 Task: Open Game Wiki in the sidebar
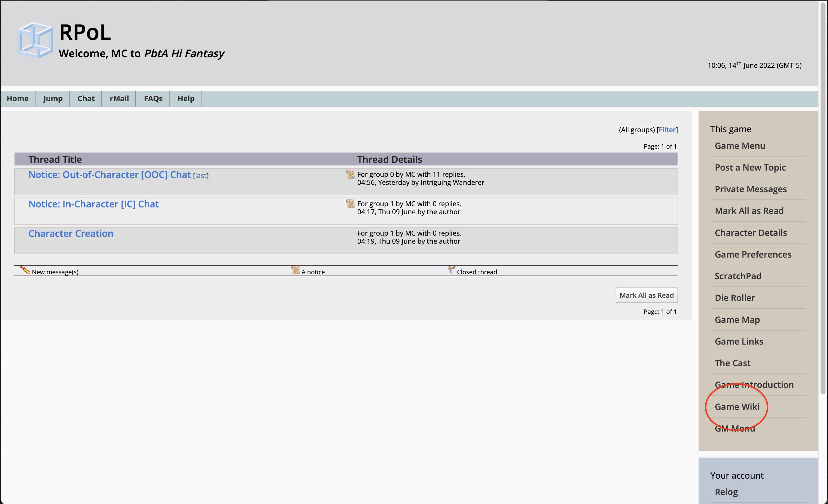point(737,406)
